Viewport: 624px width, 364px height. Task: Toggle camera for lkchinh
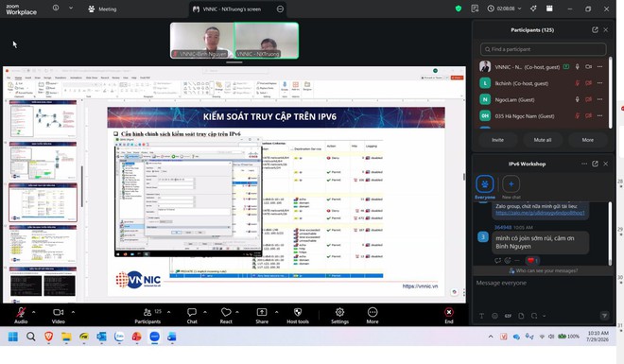(589, 83)
